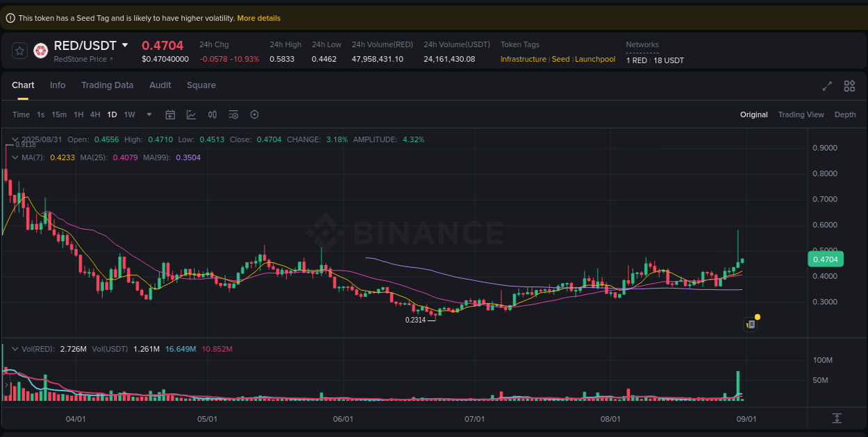
Task: Click the download chart icon below the scale
Action: (837, 419)
